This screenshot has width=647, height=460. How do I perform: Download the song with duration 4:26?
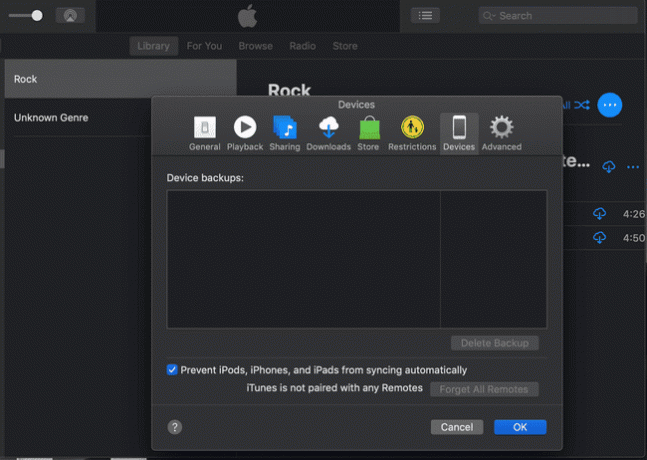pyautogui.click(x=600, y=214)
